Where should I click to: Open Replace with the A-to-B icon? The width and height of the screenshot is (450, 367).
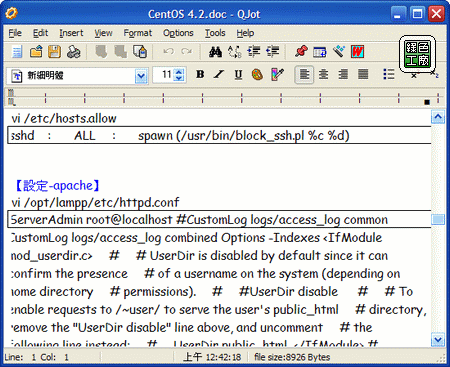(x=234, y=52)
